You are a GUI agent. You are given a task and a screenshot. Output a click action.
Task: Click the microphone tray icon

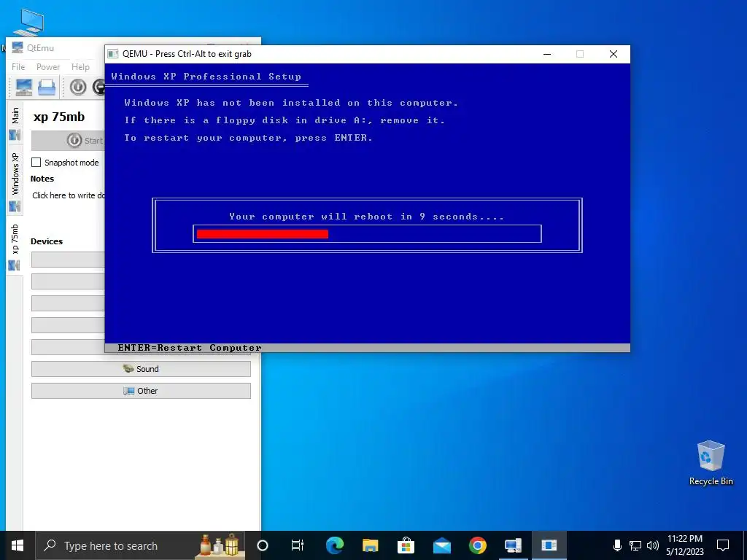[617, 545]
